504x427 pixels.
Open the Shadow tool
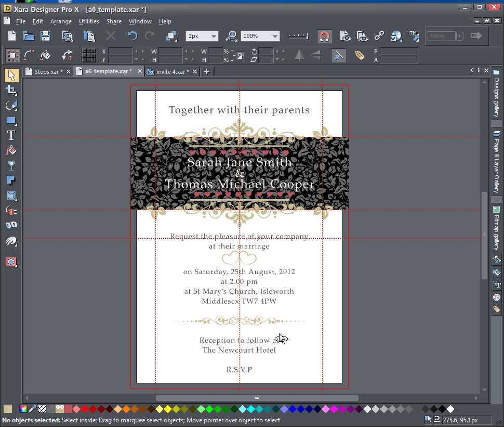11,180
